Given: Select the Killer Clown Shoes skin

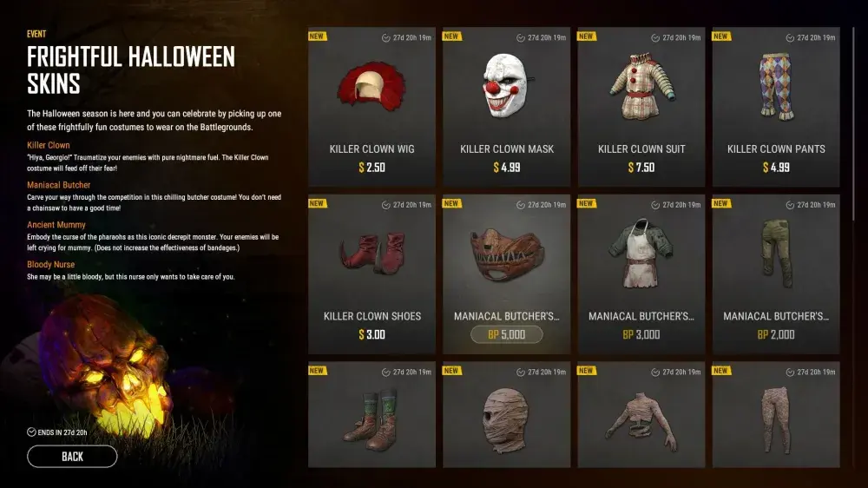Looking at the screenshot, I should click(372, 274).
